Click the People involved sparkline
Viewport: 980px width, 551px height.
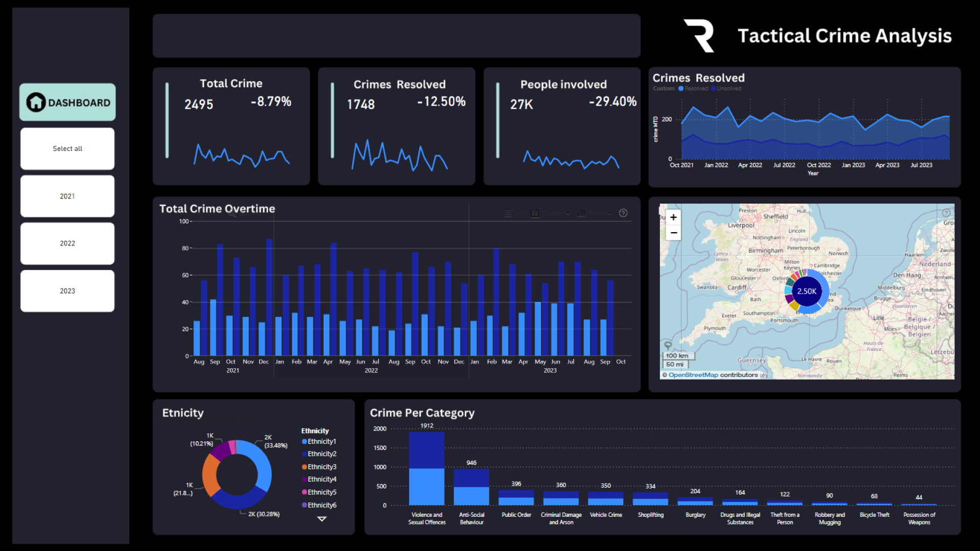[571, 159]
